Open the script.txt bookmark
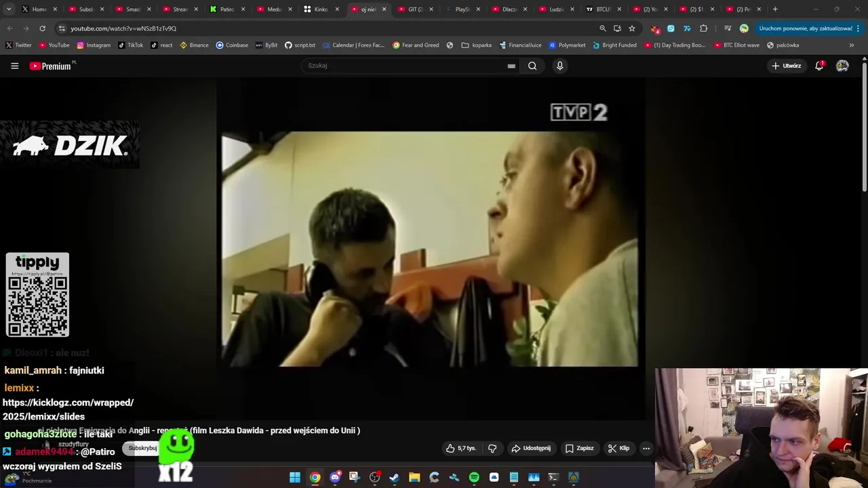This screenshot has width=868, height=488. coord(300,45)
